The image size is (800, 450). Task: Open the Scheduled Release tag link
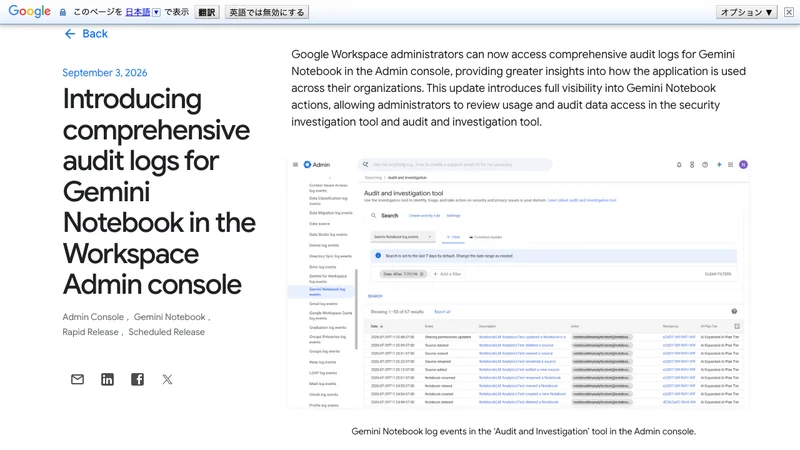click(166, 332)
